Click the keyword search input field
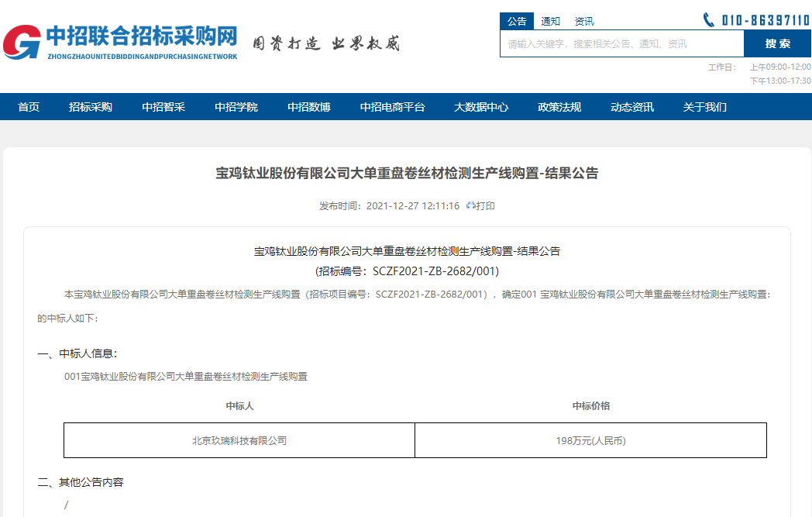Viewport: 812px width, 517px height. [x=621, y=44]
